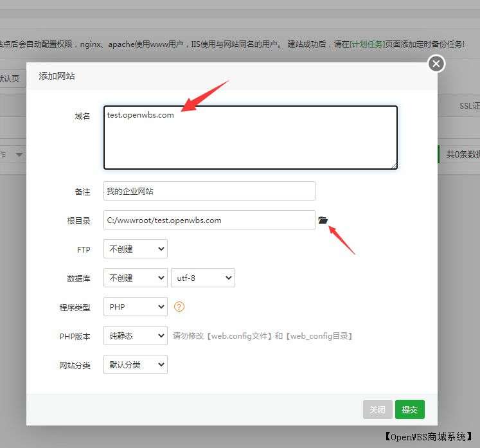Image resolution: width=480 pixels, height=448 pixels.
Task: Open the [计划任务] link in the notice
Action: tap(366, 44)
